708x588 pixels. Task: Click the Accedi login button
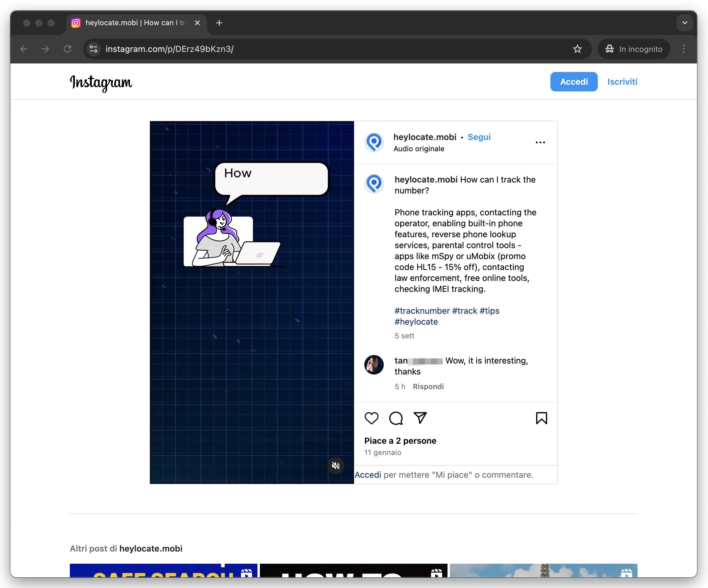[x=574, y=82]
